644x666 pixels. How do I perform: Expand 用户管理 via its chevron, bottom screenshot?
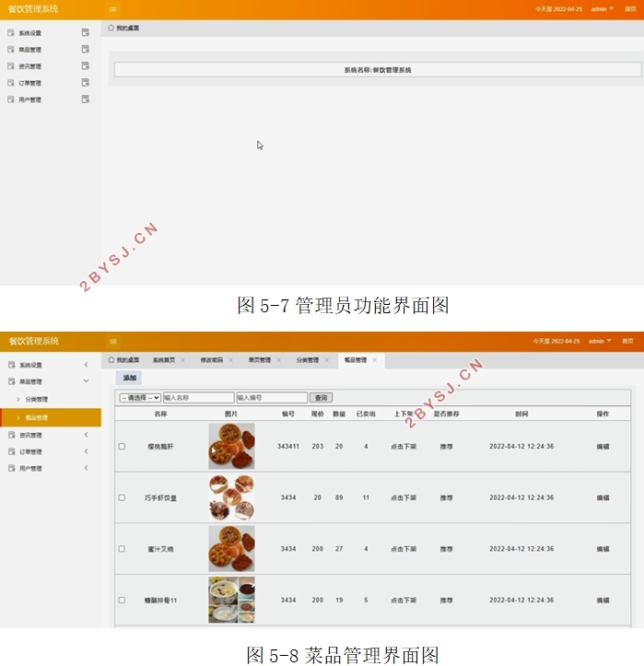click(87, 468)
